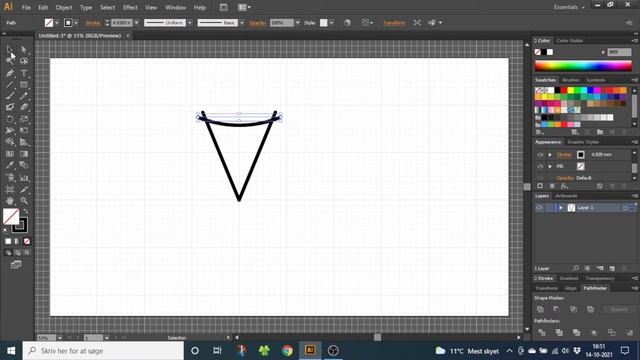The width and height of the screenshot is (640, 360).
Task: Select the Pen tool
Action: [10, 73]
